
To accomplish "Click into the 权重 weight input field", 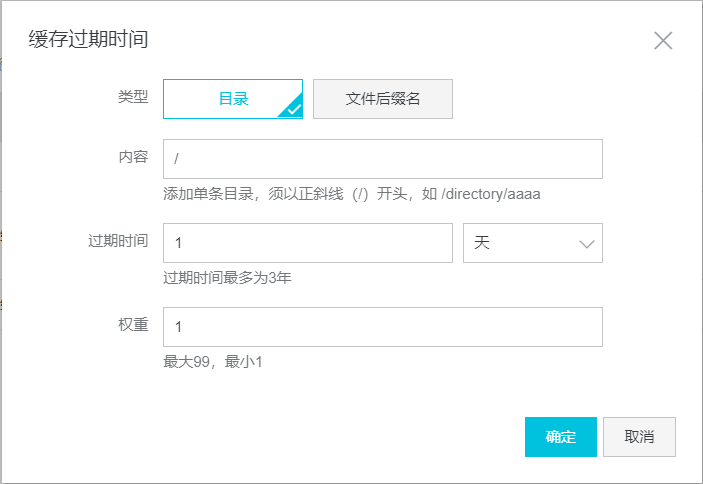I will point(382,327).
